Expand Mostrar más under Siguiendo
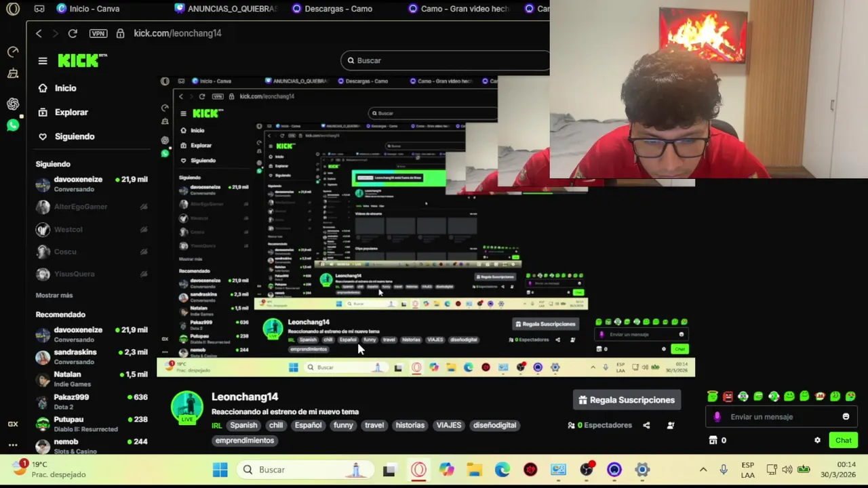Screen dimensions: 868x488 [x=54, y=296]
